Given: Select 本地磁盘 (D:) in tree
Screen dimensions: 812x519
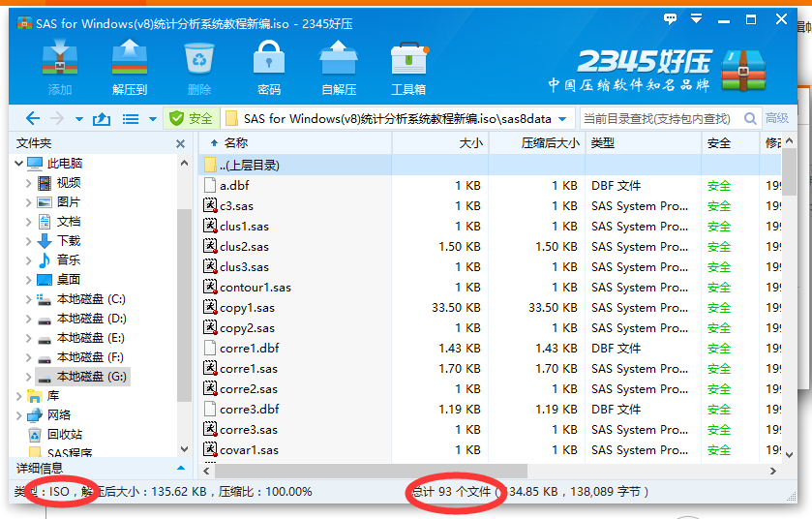Looking at the screenshot, I should (x=92, y=318).
